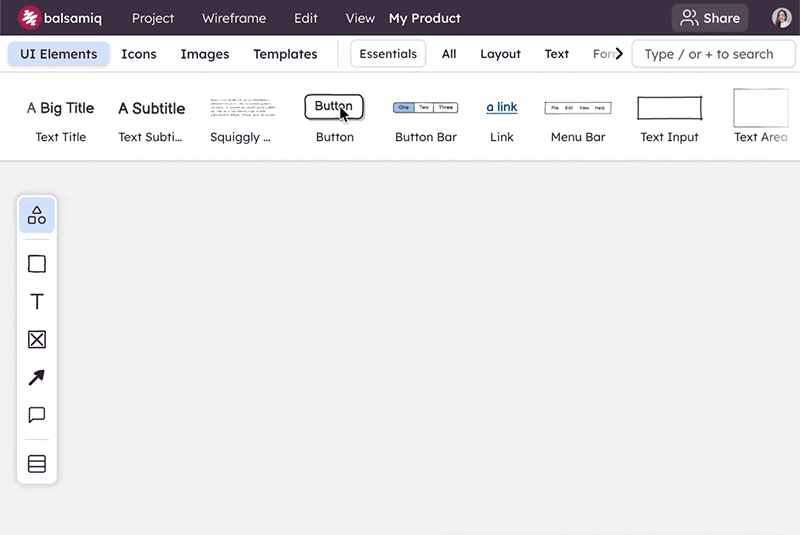Select the Rectangle tool
The height and width of the screenshot is (535, 800).
pos(37,264)
